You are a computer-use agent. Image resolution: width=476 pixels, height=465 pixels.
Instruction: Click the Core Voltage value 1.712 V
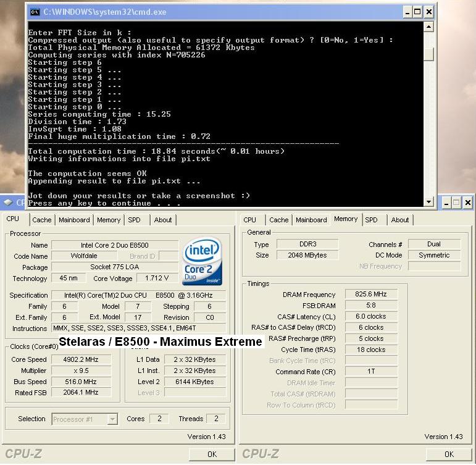pos(157,279)
